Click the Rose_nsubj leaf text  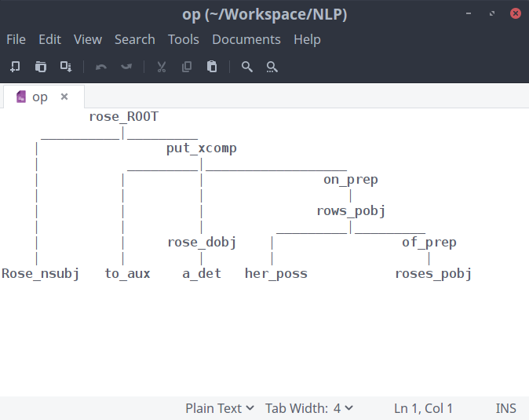tap(40, 274)
